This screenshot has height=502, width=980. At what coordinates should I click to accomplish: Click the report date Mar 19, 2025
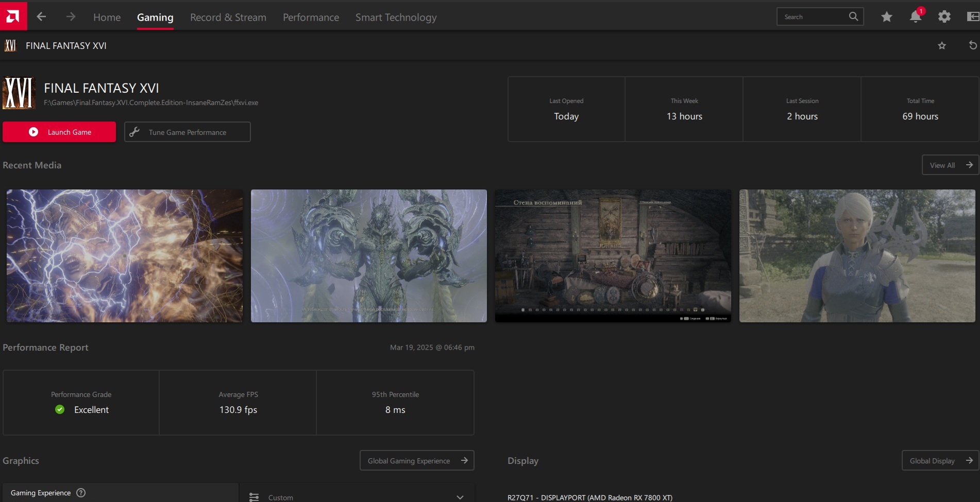click(432, 348)
